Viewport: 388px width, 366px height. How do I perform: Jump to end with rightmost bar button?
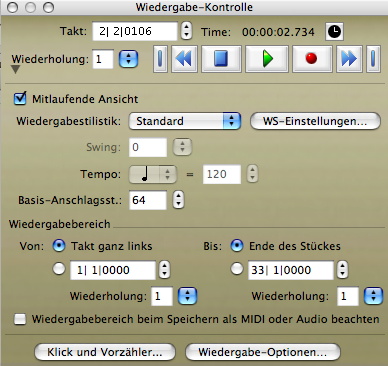pyautogui.click(x=373, y=59)
